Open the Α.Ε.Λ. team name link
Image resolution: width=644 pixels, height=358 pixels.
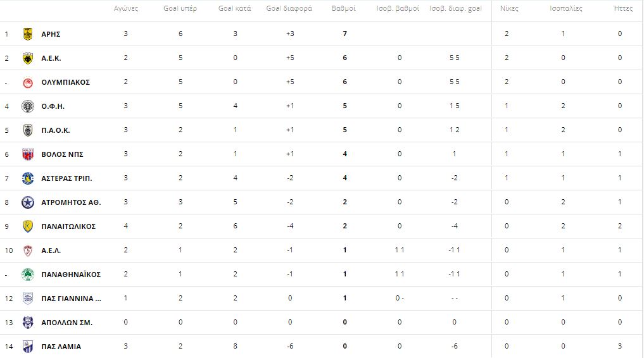pyautogui.click(x=51, y=250)
